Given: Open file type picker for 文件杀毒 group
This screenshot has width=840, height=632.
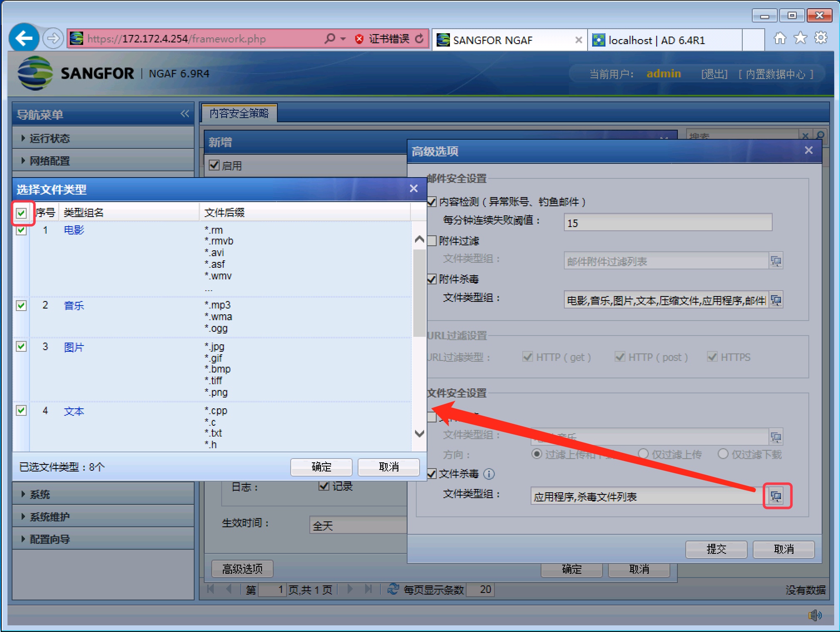Looking at the screenshot, I should click(776, 496).
